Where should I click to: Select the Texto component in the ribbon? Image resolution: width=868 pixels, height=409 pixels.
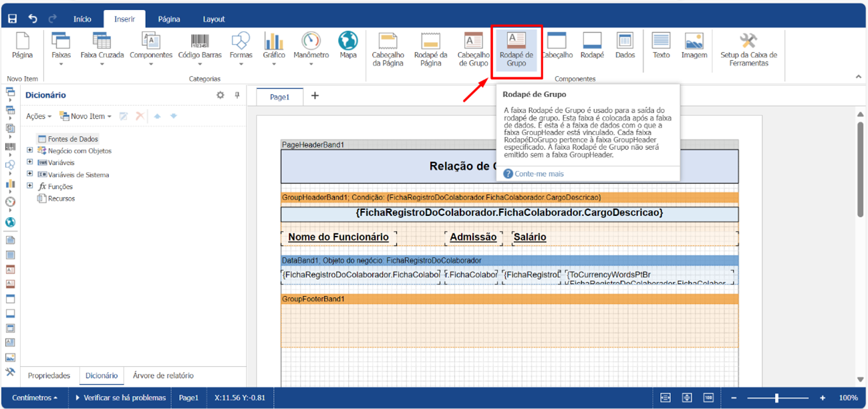[661, 45]
